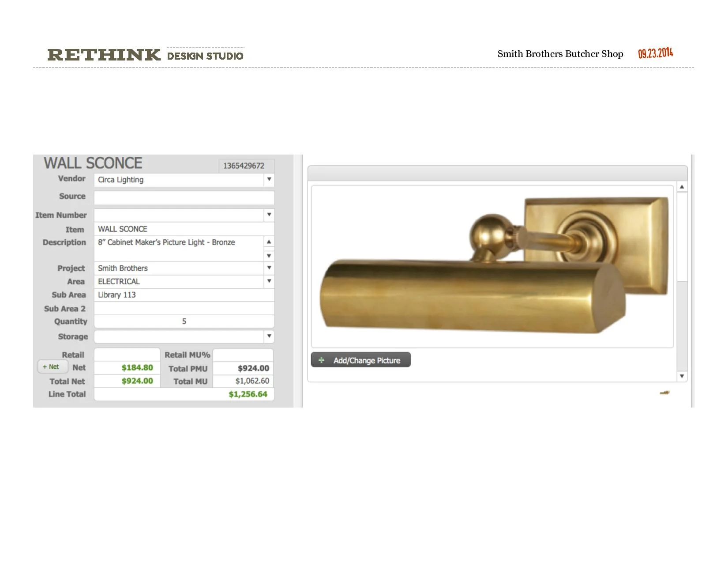728x563 pixels.
Task: Click the Rethink Design Studio logo
Action: 146,55
